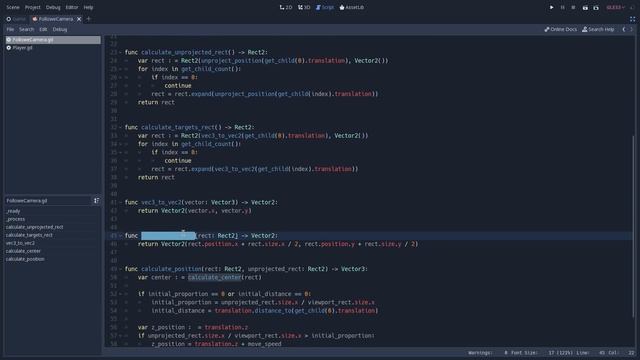Viewport: 640px width, 360px height.
Task: Fold the line 25 for loop
Action: click(120, 69)
